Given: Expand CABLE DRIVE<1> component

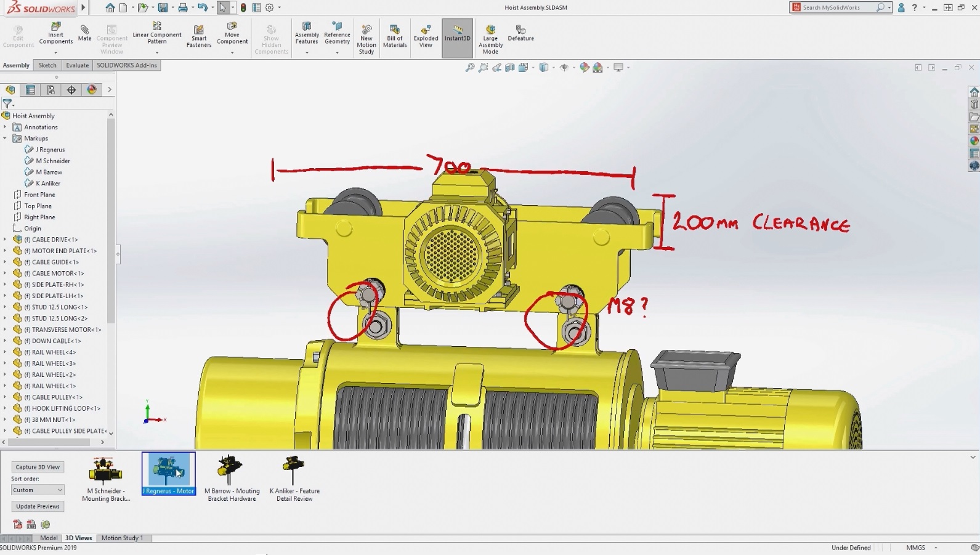Looking at the screenshot, I should tap(5, 240).
